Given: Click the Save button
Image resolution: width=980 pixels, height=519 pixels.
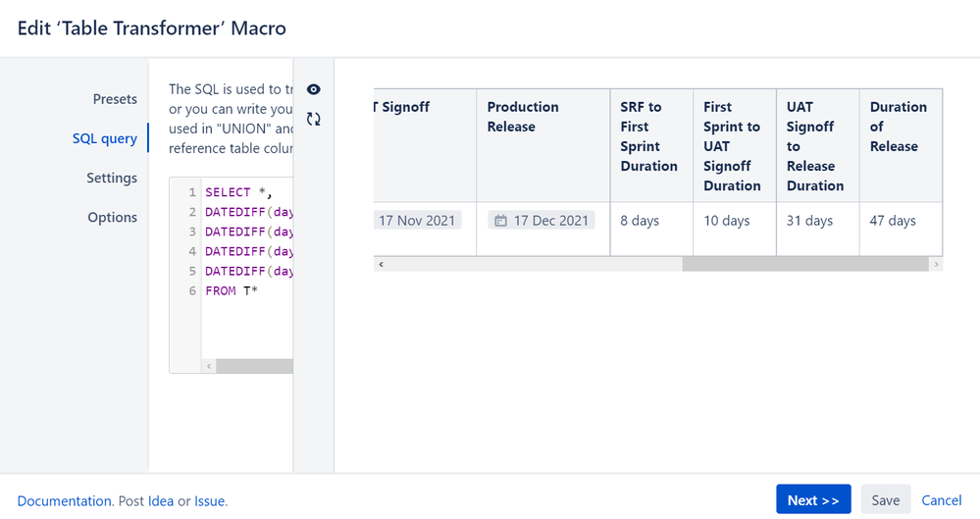Looking at the screenshot, I should click(885, 499).
